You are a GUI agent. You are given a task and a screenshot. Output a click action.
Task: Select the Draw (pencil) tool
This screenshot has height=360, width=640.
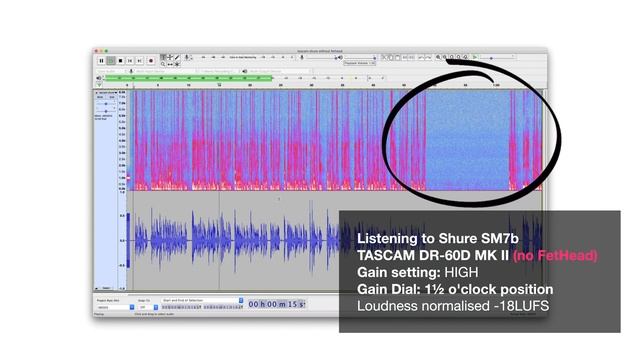[177, 58]
